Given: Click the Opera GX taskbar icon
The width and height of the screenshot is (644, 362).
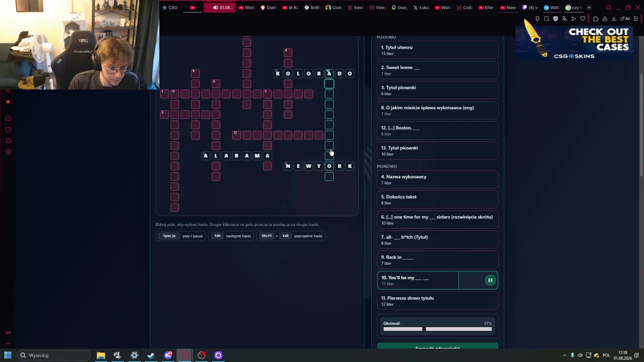Looking at the screenshot, I should (x=185, y=355).
